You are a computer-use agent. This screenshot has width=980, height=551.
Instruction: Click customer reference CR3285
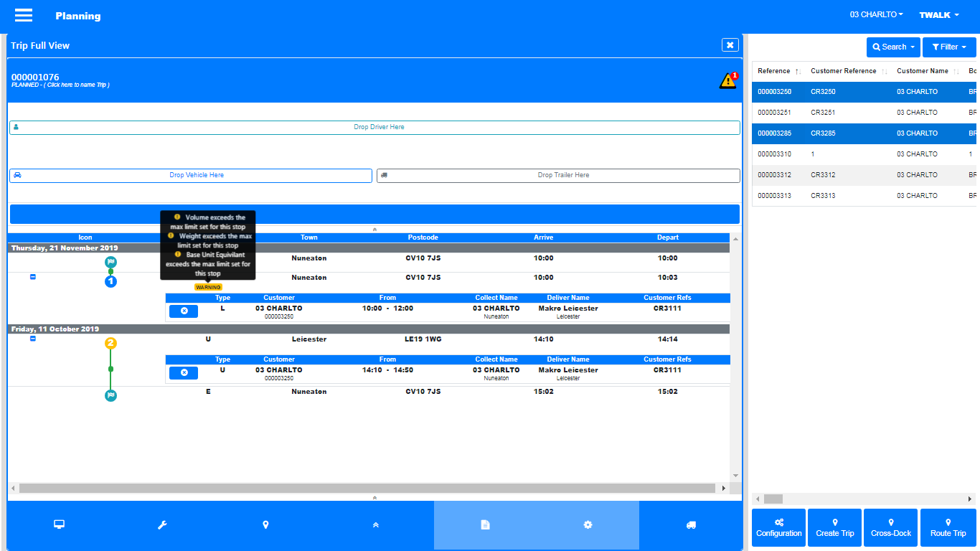pos(823,133)
